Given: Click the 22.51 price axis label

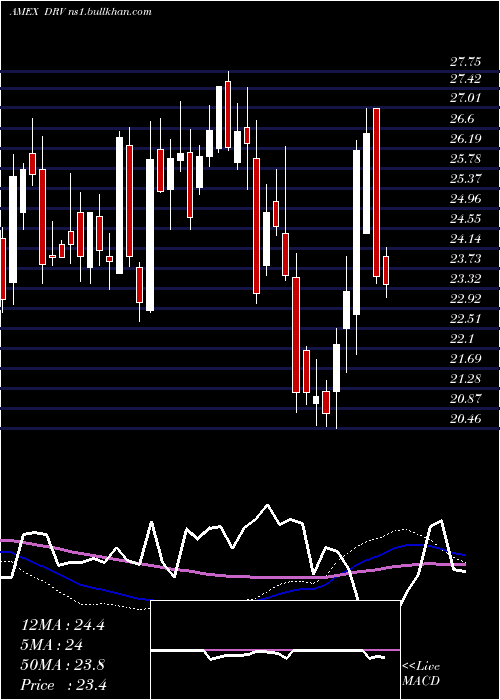Looking at the screenshot, I should tap(465, 319).
